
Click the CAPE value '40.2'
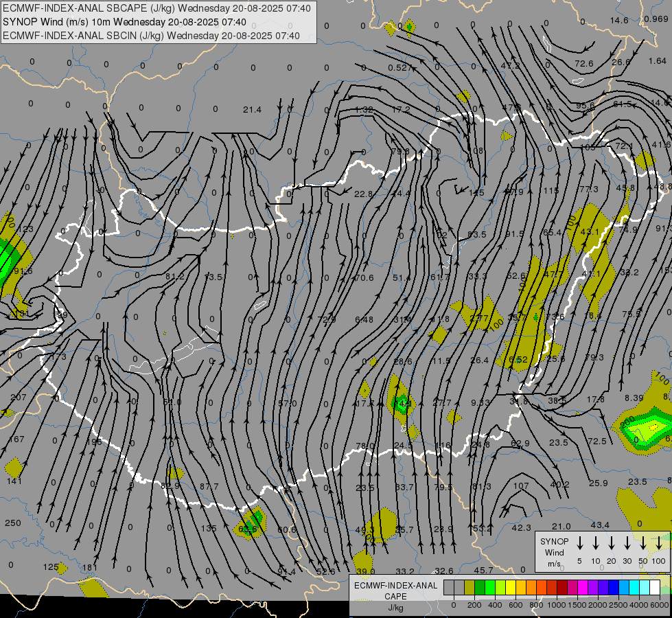[x=559, y=485]
